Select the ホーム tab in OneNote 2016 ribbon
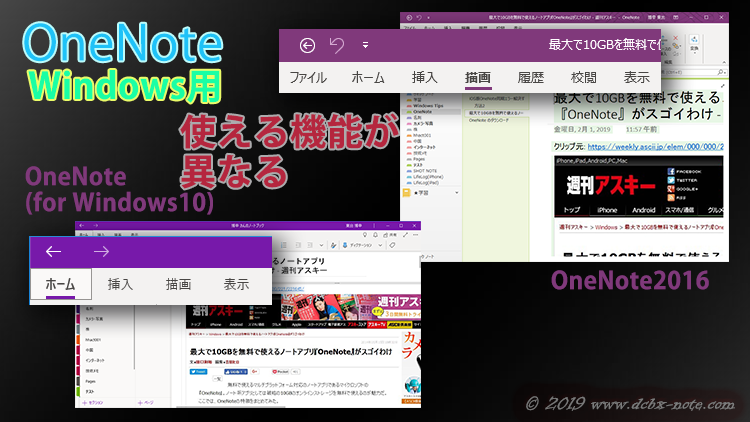 pyautogui.click(x=368, y=78)
